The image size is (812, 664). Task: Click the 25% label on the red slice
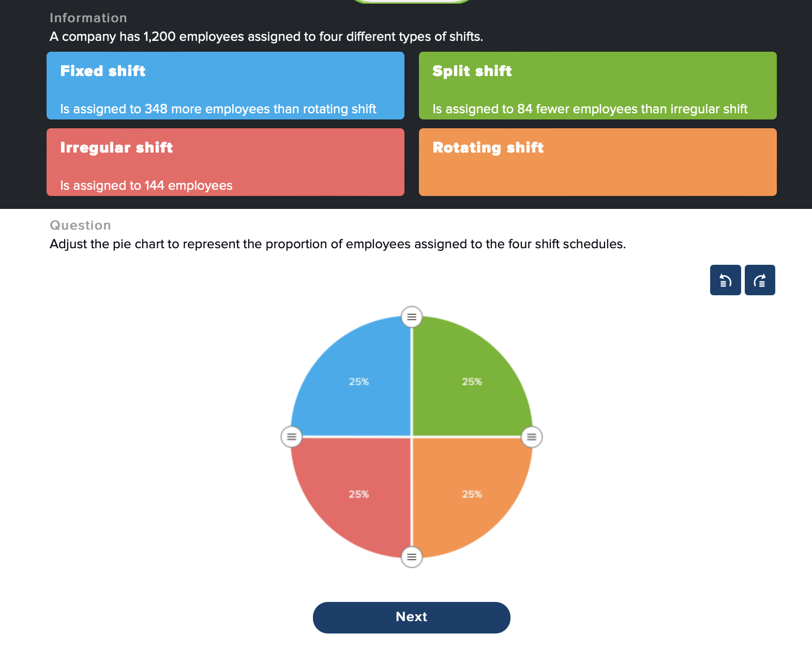click(359, 494)
